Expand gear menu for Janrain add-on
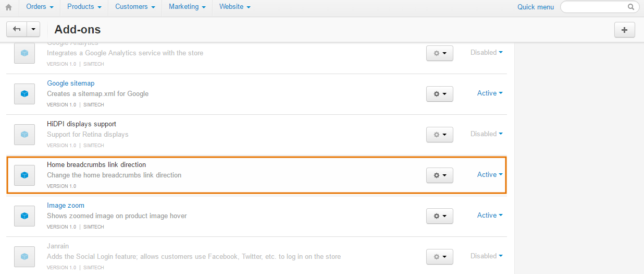644x274 pixels. [x=440, y=257]
